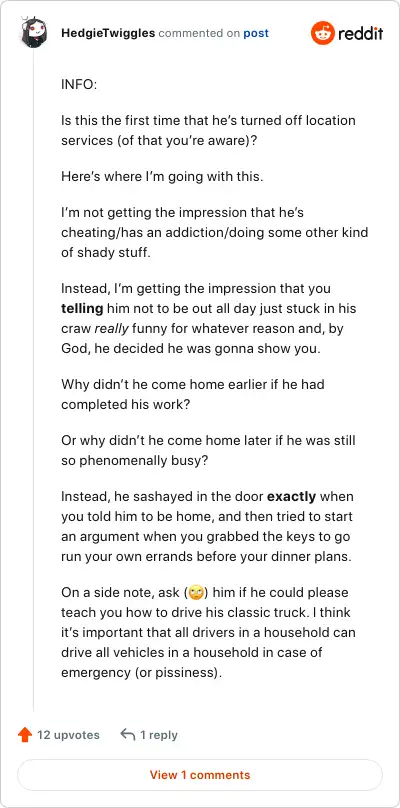Click the bold word "exactly"

(291, 497)
